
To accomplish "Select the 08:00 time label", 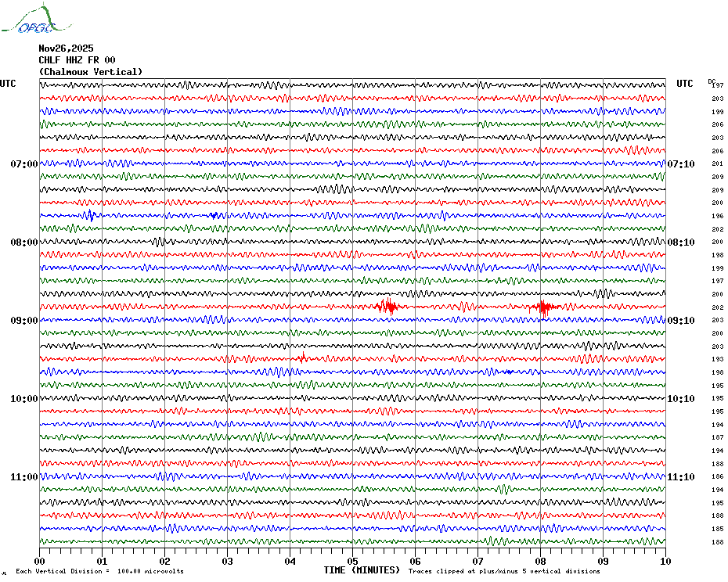I will click(24, 242).
